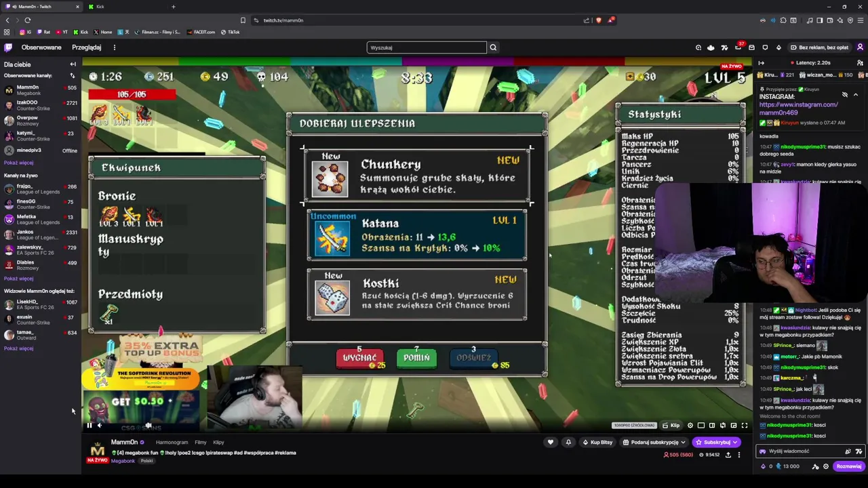Open the stream more-options three dots
The height and width of the screenshot is (488, 868).
(x=739, y=455)
